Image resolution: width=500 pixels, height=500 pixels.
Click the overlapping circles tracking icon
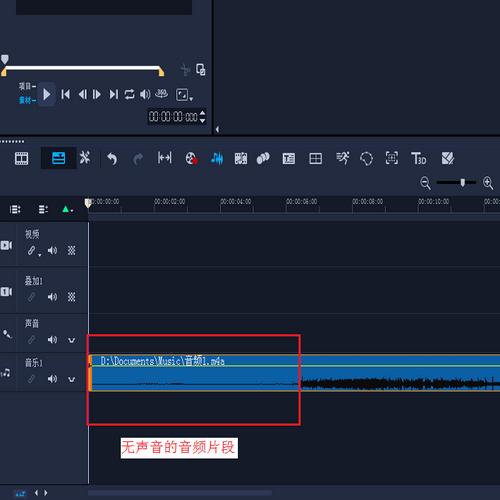pyautogui.click(x=263, y=158)
